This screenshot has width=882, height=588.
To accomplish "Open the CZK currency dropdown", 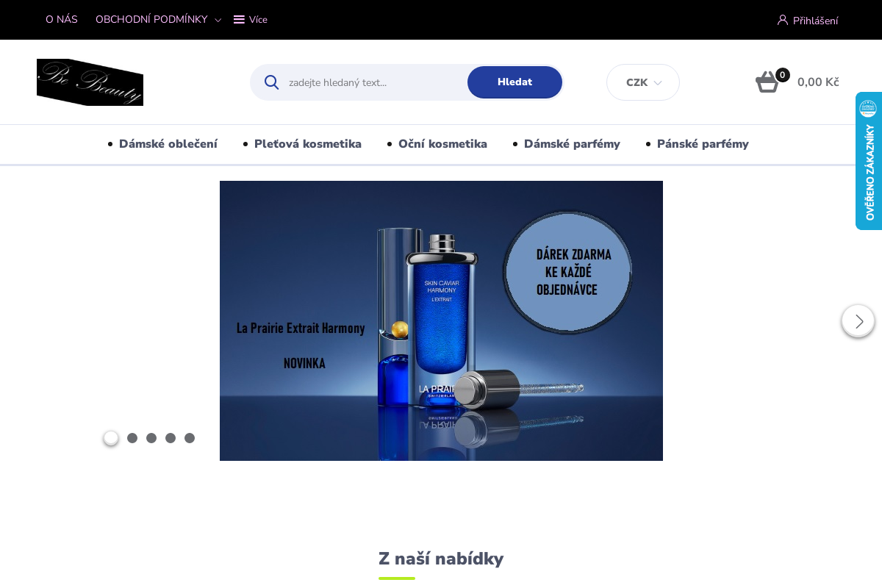I will click(x=643, y=82).
